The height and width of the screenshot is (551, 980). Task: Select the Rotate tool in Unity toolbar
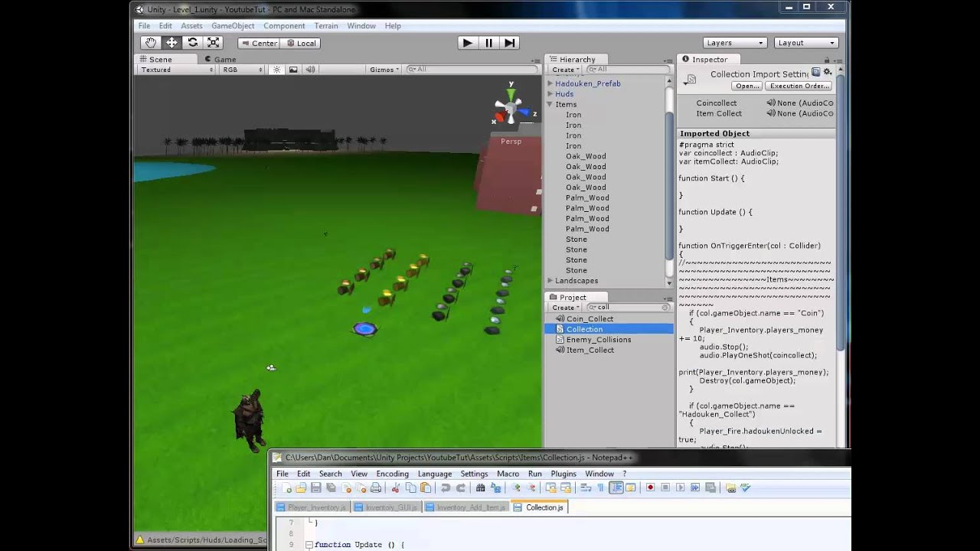coord(192,43)
